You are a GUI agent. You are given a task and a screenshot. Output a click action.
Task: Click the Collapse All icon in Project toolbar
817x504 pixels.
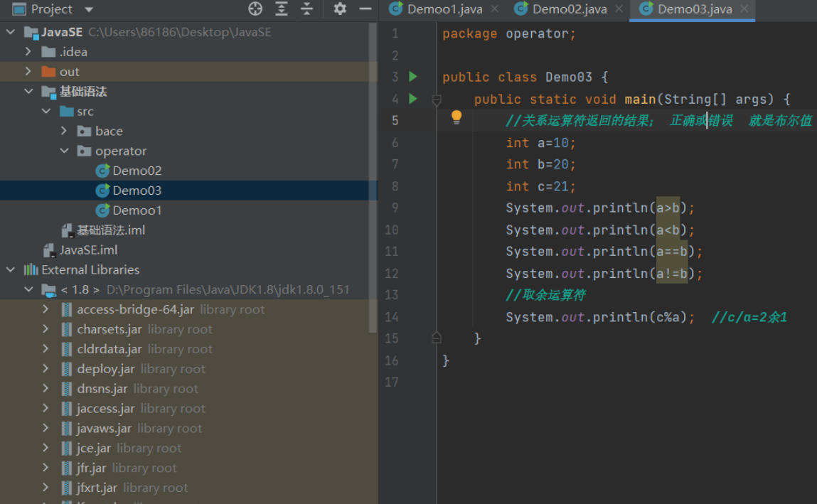tap(306, 9)
